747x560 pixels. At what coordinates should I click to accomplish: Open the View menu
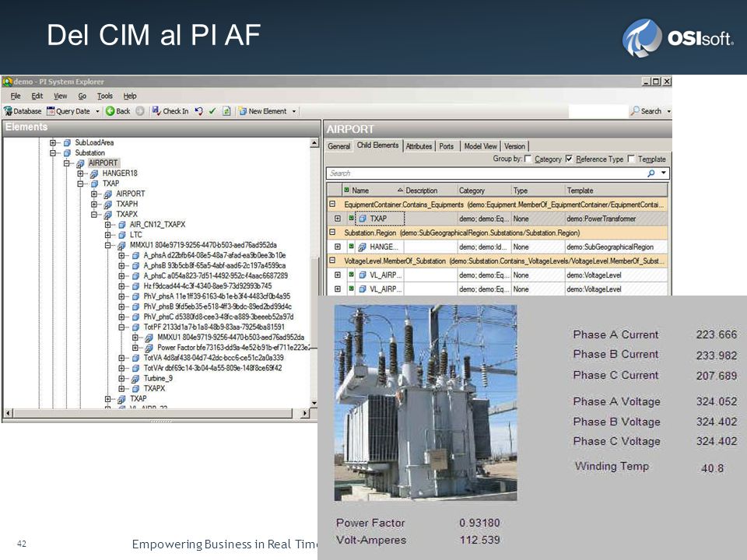click(61, 96)
